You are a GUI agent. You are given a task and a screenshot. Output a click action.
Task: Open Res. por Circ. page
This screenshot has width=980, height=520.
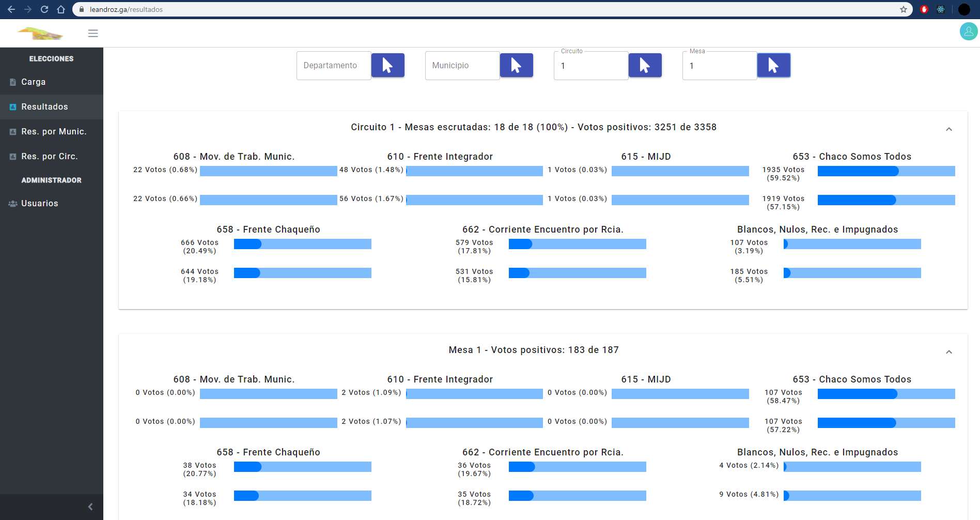click(x=52, y=157)
